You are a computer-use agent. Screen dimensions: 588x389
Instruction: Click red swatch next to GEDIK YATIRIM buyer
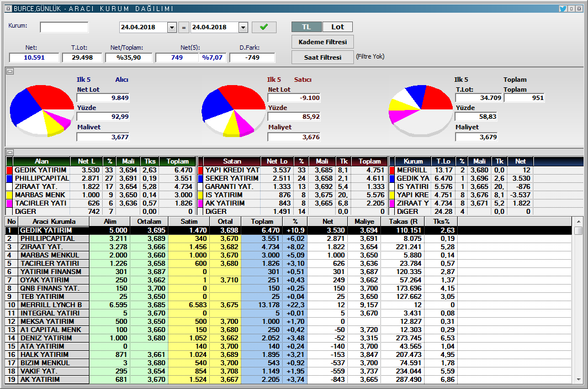(10, 170)
